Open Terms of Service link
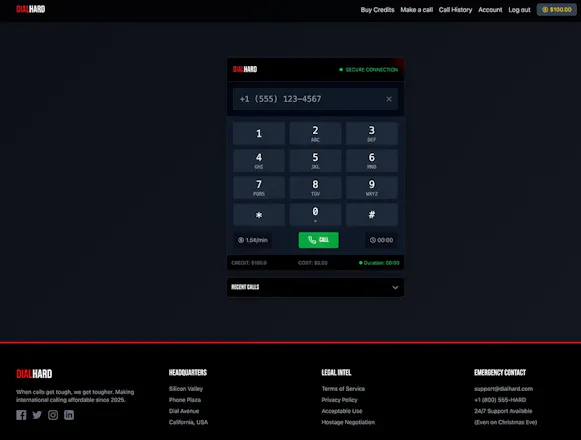Screen dimensions: 581x440 click(x=343, y=389)
